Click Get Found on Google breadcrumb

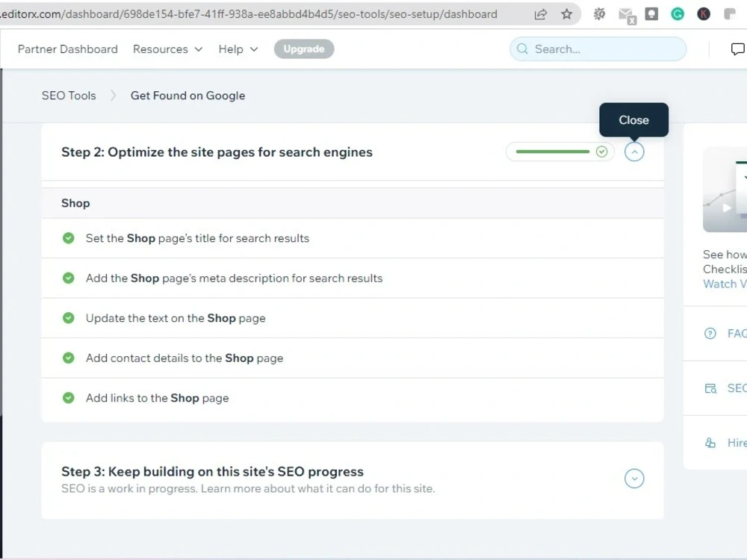[187, 96]
